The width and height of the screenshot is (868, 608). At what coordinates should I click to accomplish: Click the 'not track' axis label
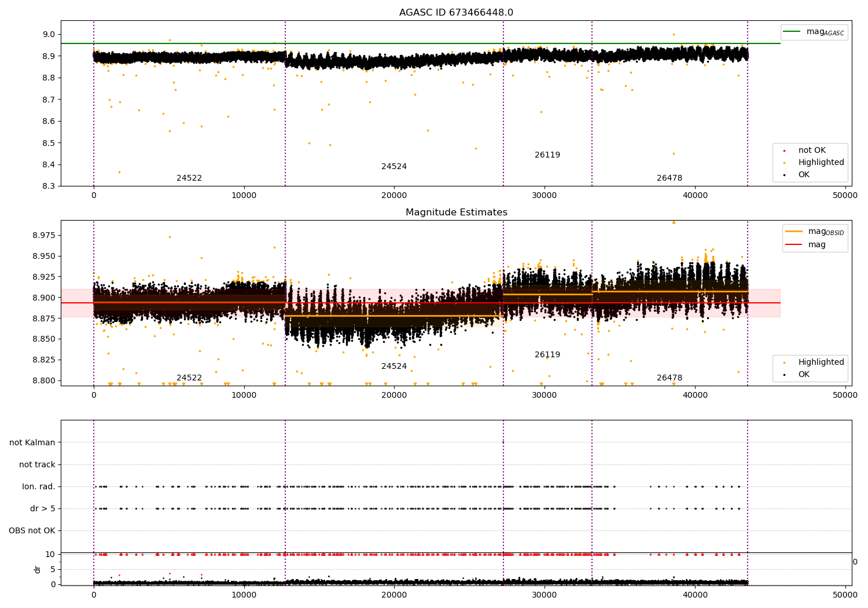37,464
